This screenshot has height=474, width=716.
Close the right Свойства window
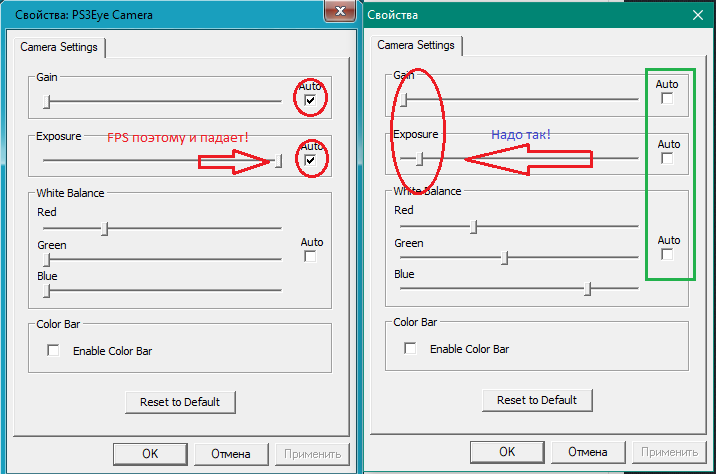coord(698,15)
